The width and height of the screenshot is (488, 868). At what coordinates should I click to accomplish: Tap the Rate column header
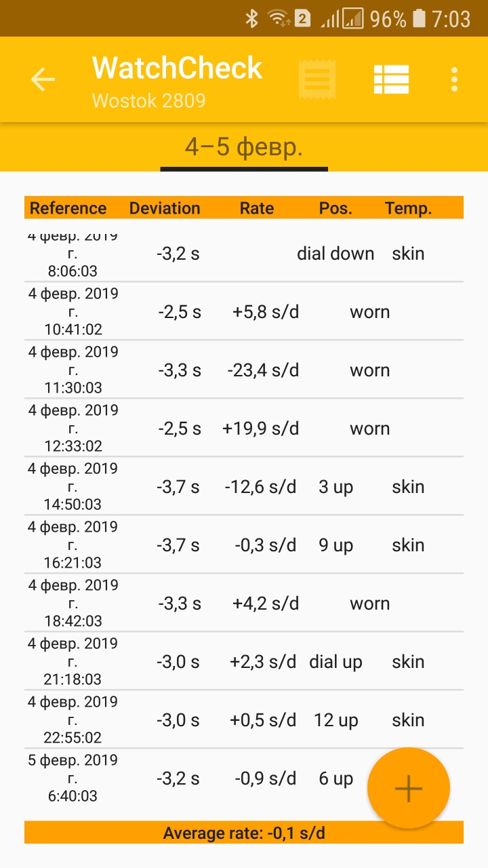pos(256,208)
